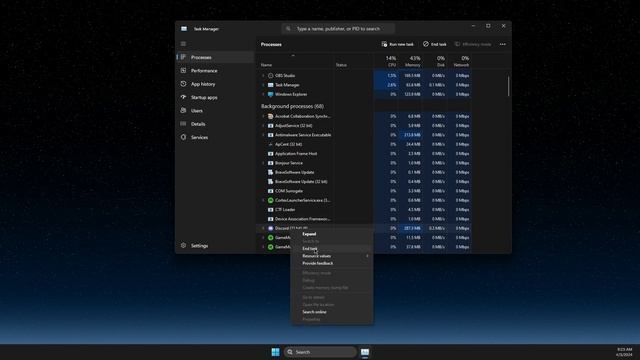Click Run new task in the toolbar
This screenshot has height=360, width=640.
pos(398,44)
